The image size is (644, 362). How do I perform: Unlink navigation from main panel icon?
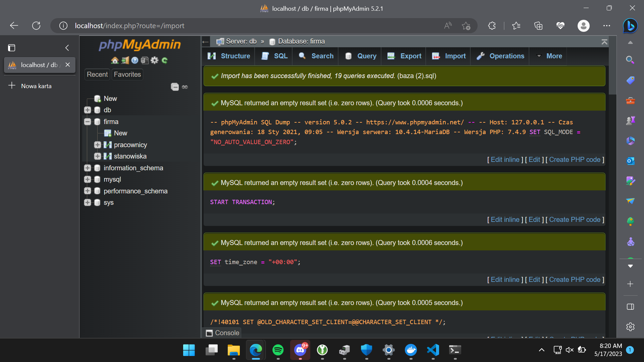185,87
